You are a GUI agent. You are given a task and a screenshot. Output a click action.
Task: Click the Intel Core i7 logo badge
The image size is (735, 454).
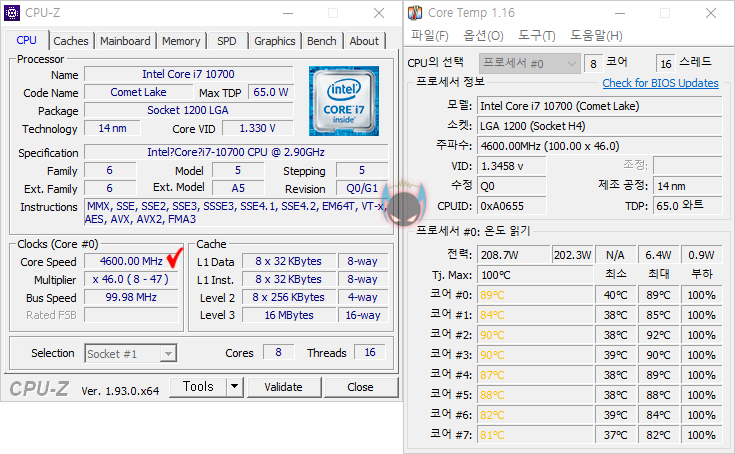pos(344,101)
